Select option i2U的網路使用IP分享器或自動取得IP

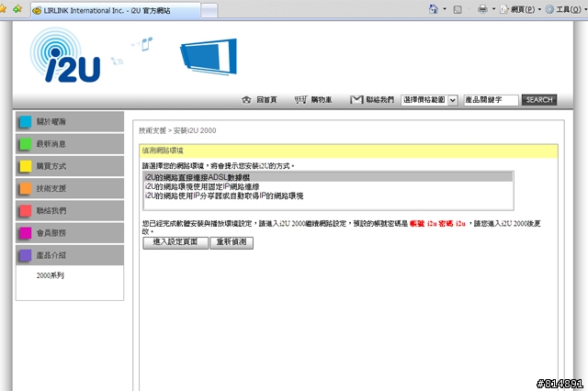328,195
